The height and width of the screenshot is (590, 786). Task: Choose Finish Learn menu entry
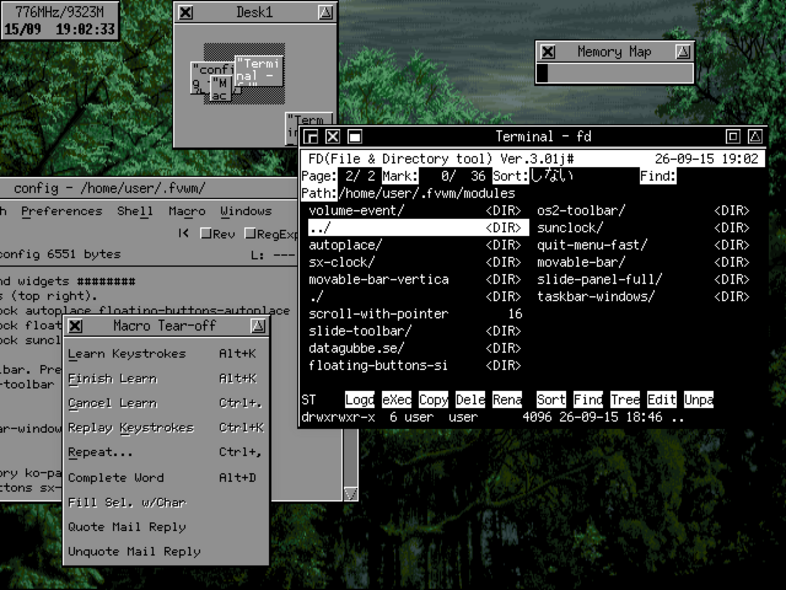click(x=166, y=378)
